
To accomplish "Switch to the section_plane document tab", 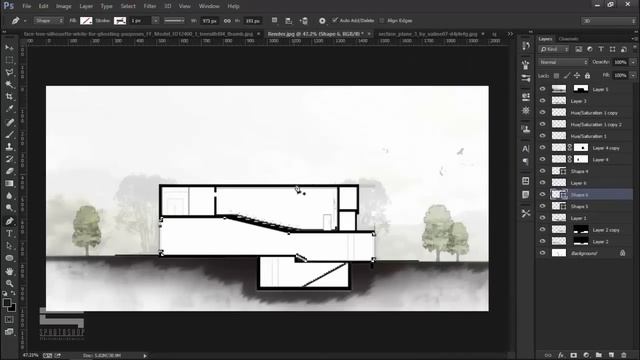I will [x=428, y=34].
